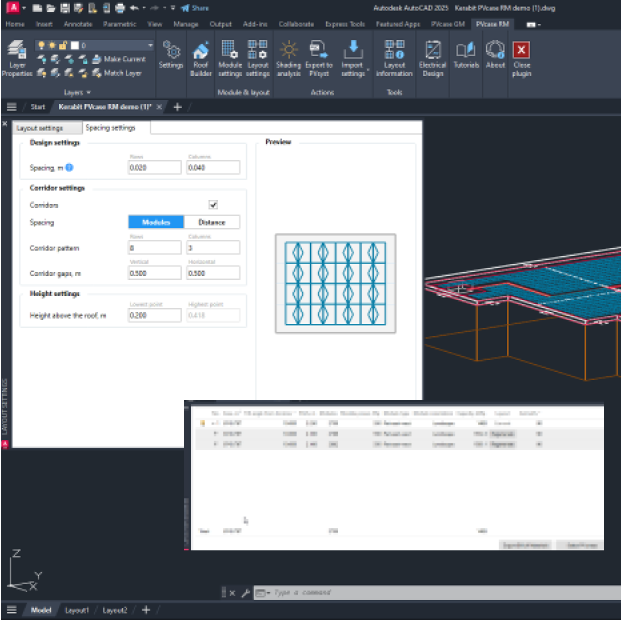The image size is (621, 620).
Task: Click the Match Layer button
Action: click(118, 72)
